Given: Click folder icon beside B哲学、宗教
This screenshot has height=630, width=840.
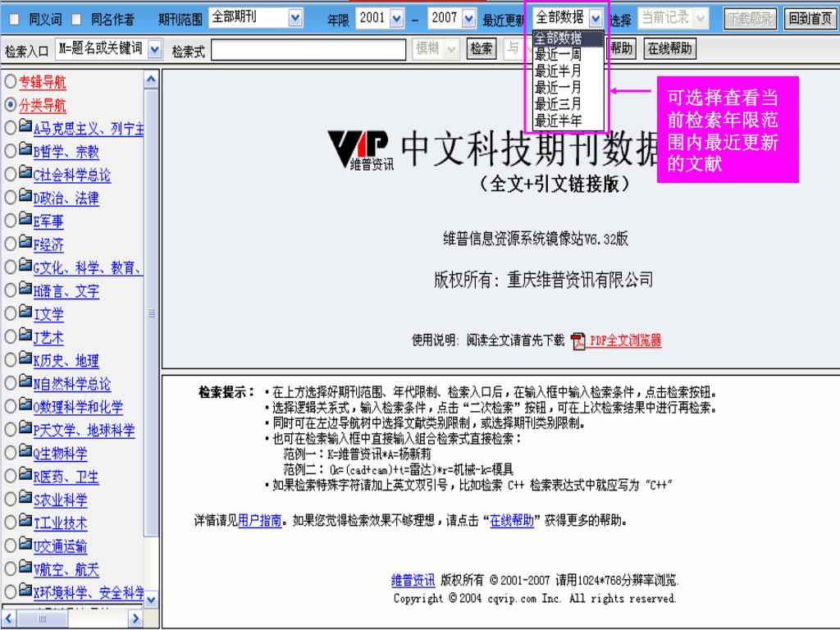Looking at the screenshot, I should (25, 149).
